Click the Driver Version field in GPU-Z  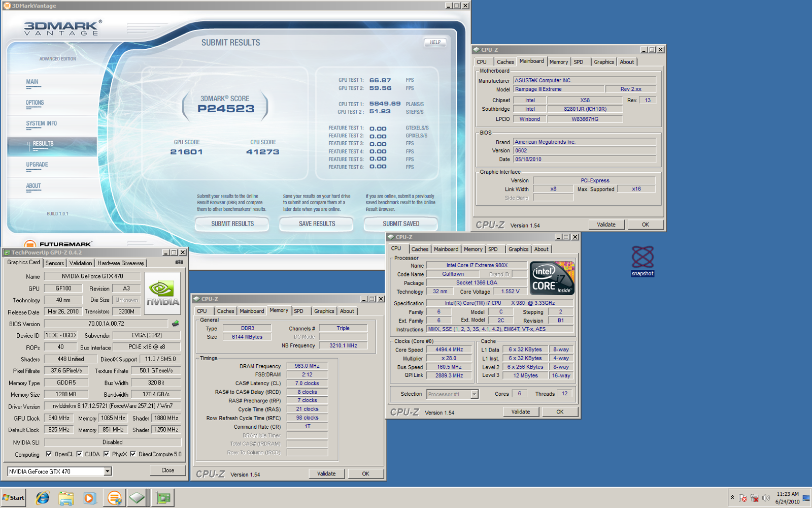point(113,406)
